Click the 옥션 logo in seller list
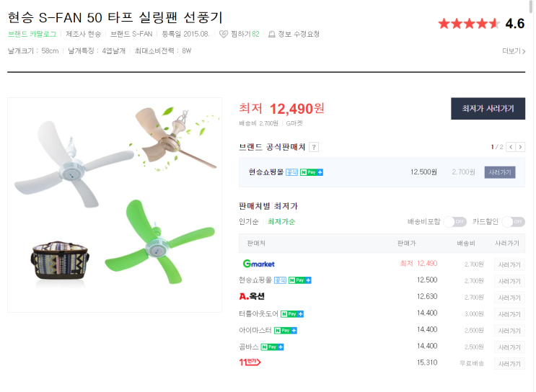Image resolution: width=536 pixels, height=392 pixels. (x=252, y=296)
